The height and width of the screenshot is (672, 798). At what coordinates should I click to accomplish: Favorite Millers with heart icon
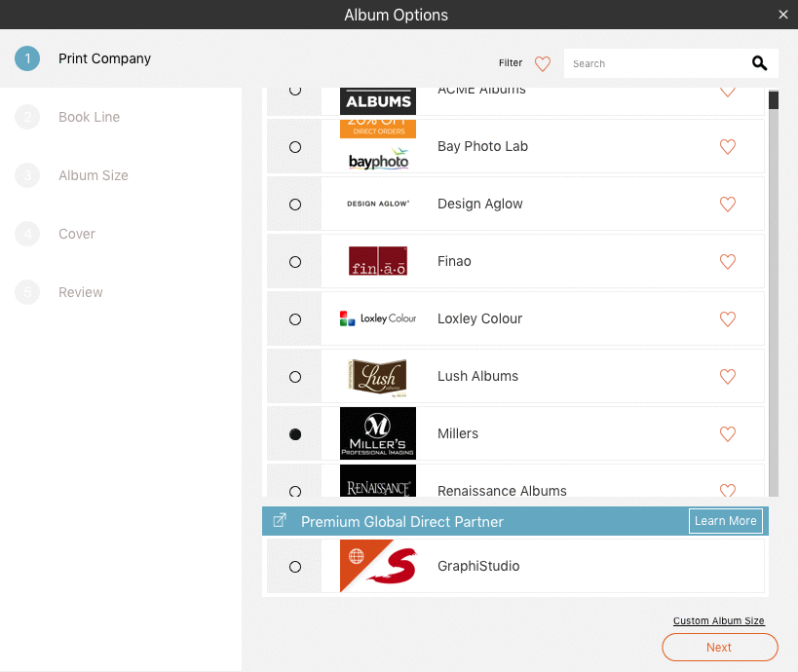728,434
